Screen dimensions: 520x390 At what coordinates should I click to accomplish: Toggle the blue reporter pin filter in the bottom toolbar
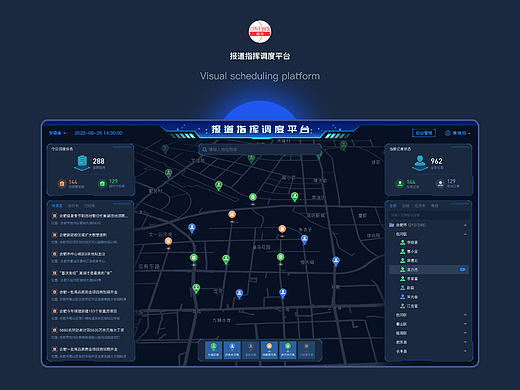click(x=232, y=350)
